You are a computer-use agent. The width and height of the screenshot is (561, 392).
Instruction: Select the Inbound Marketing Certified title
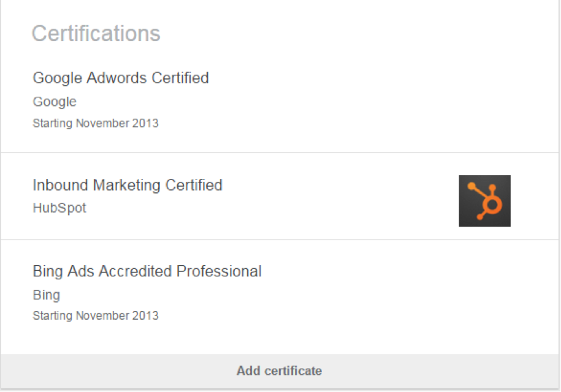pyautogui.click(x=128, y=185)
